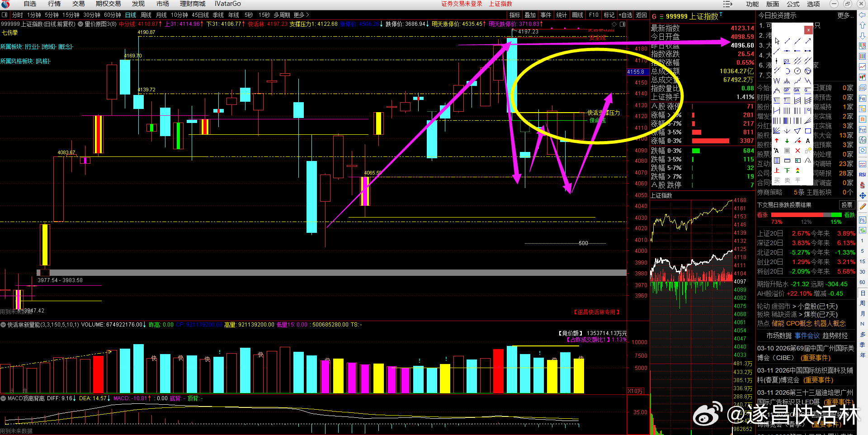868x435 pixels.
Task: Open the 期权交易 menu
Action: [108, 4]
